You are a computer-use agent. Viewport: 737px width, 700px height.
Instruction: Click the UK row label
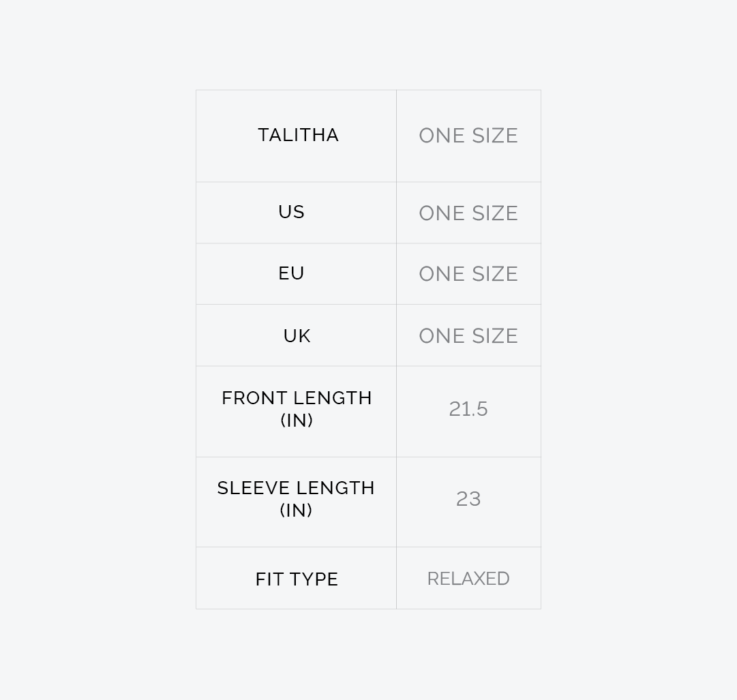(297, 336)
